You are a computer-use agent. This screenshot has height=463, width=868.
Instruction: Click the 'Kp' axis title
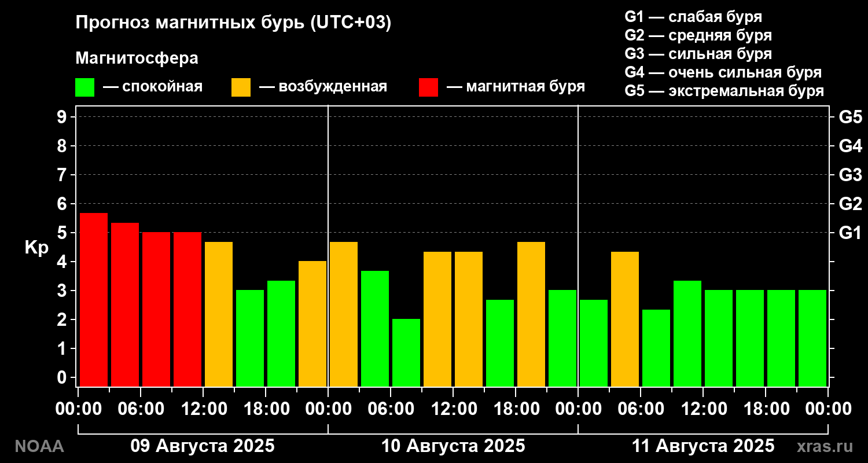(x=36, y=248)
